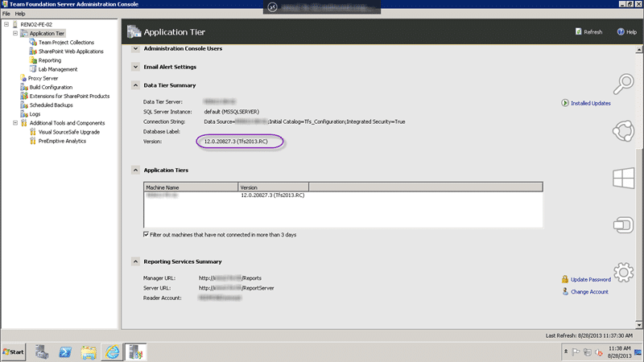This screenshot has width=644, height=362.
Task: Select Lab Management tree item
Action: [x=58, y=69]
